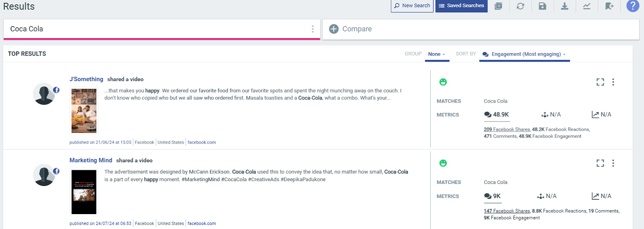Click the Compare field text
Image resolution: width=644 pixels, height=229 pixels.
[357, 29]
